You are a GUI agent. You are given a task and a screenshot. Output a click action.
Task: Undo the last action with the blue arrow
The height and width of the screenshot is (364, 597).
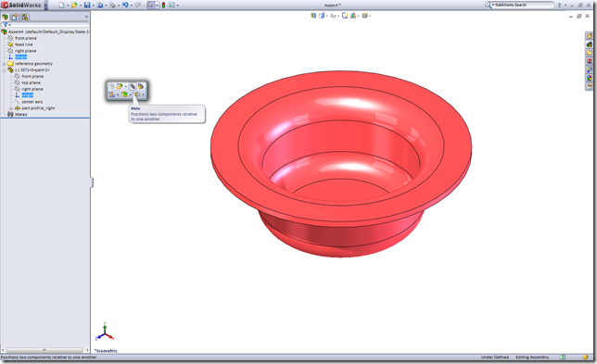pyautogui.click(x=125, y=5)
